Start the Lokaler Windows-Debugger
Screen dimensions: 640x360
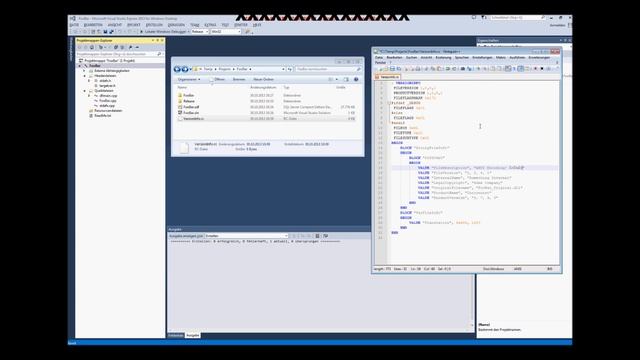[164, 31]
